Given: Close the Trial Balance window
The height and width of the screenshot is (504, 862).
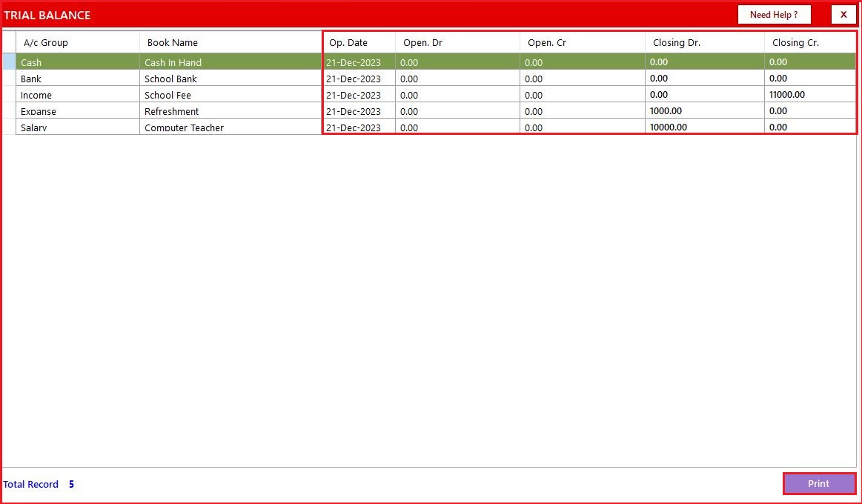Looking at the screenshot, I should click(843, 15).
